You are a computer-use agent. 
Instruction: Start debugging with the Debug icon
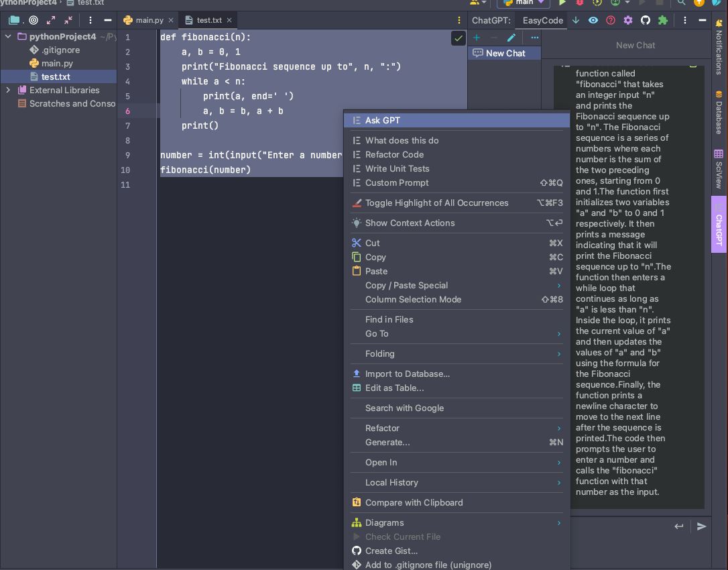pyautogui.click(x=579, y=4)
